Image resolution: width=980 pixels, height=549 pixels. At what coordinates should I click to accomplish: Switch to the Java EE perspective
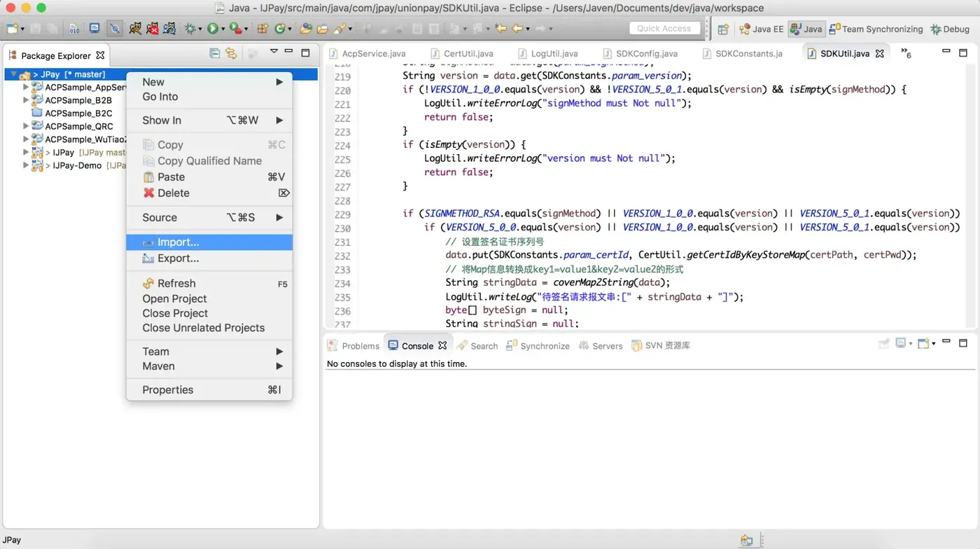point(761,29)
